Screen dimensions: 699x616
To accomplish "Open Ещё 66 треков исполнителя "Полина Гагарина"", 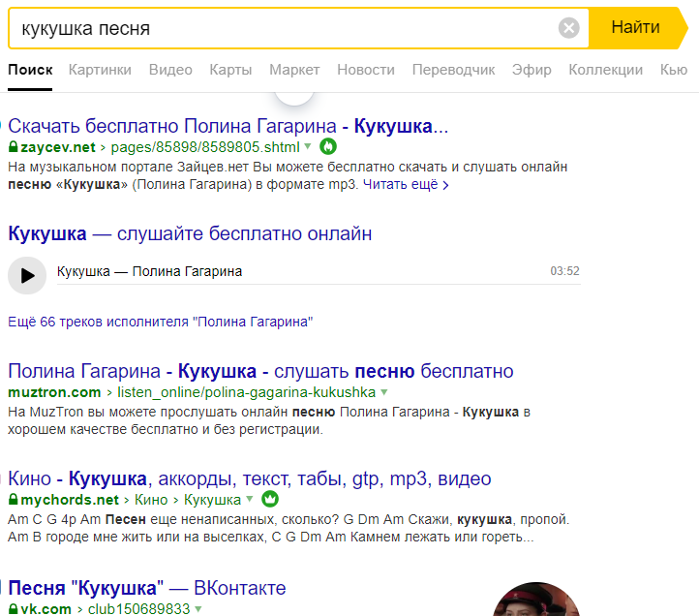I will tap(161, 322).
